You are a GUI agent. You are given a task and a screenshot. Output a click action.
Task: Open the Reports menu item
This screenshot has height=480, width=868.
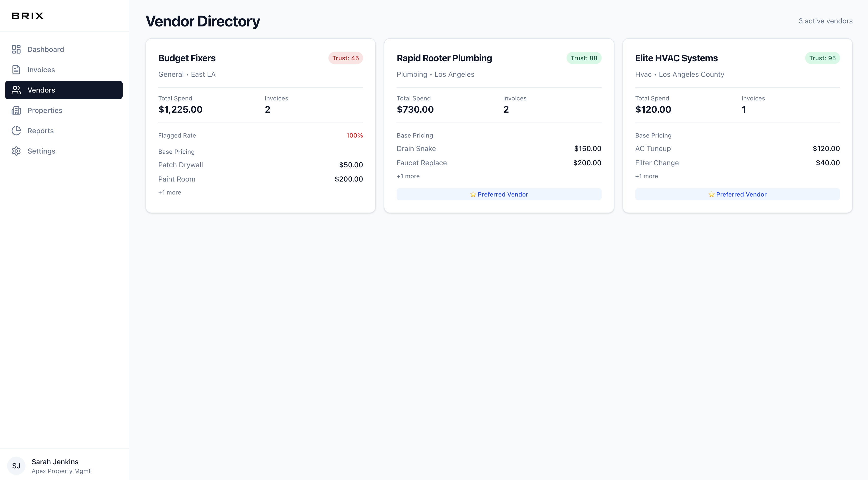coord(40,131)
